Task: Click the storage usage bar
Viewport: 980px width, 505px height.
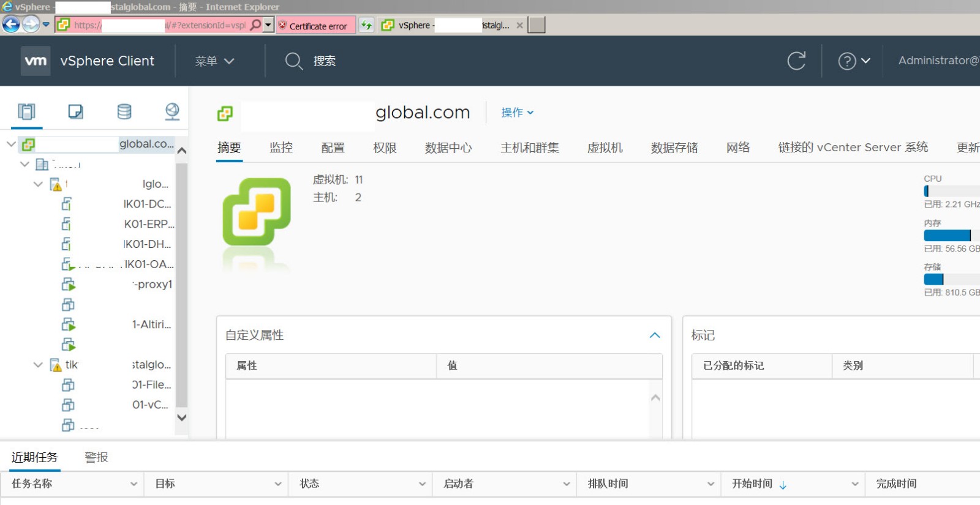Action: [x=951, y=279]
